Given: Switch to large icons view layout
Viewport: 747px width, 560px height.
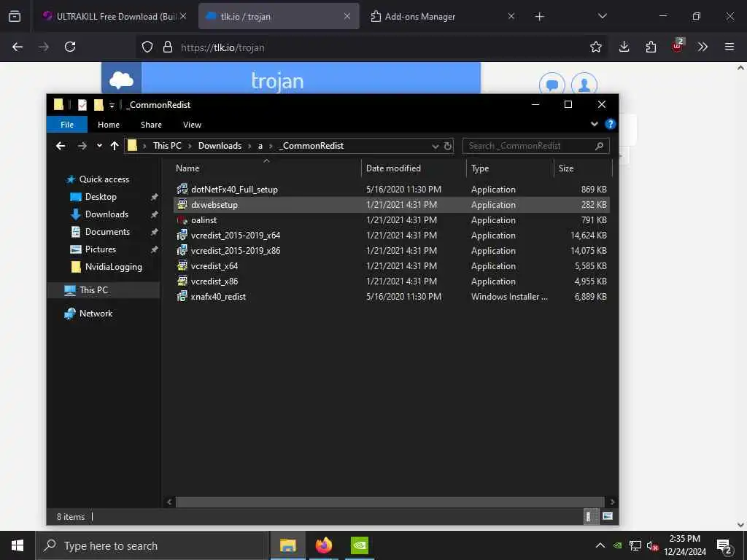Looking at the screenshot, I should coord(608,516).
